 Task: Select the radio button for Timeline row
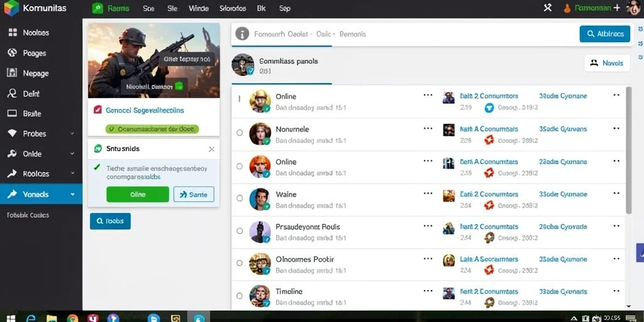pyautogui.click(x=240, y=296)
